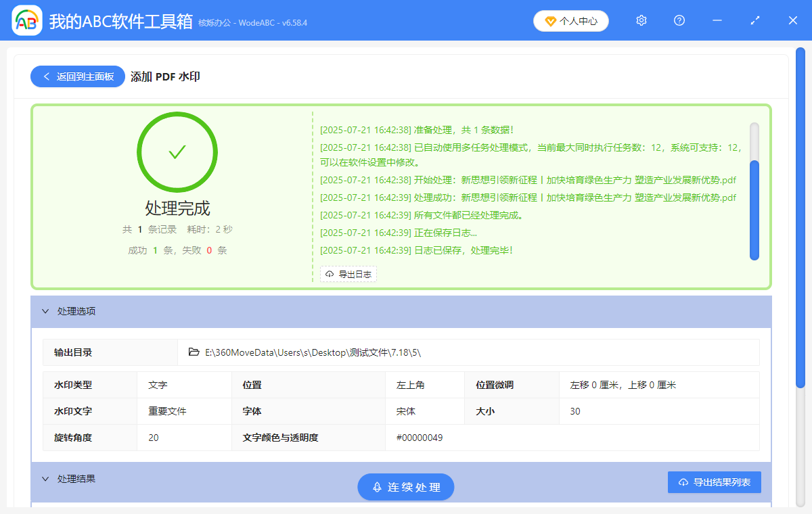Image resolution: width=812 pixels, height=514 pixels.
Task: Click the maximize window icon
Action: click(755, 21)
